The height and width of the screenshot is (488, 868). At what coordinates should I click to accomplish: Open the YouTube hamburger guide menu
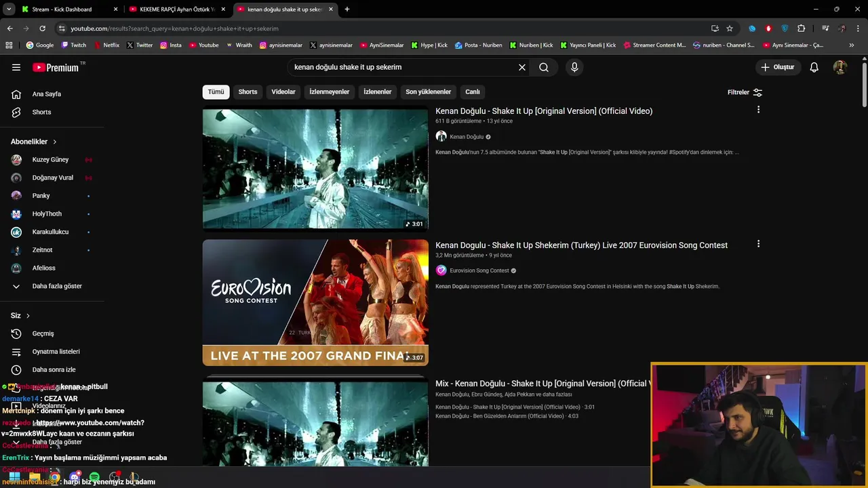coord(16,67)
